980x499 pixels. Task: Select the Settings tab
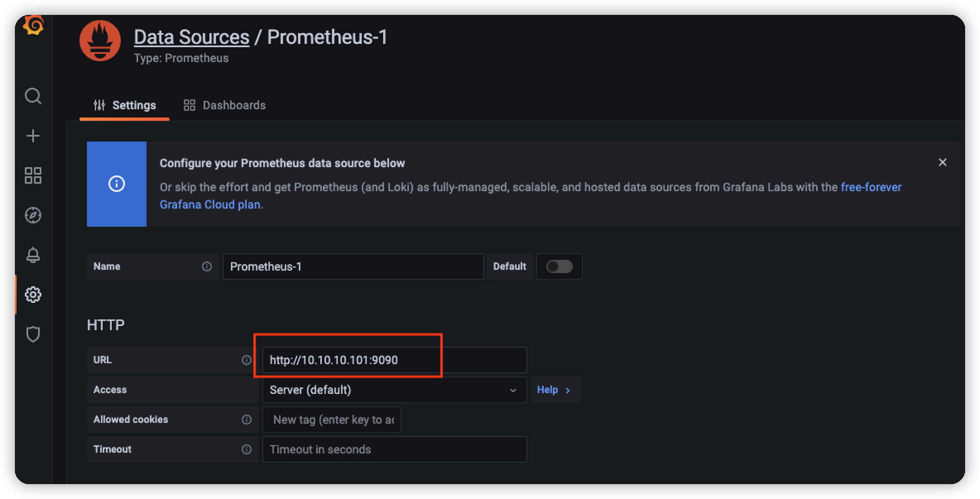[125, 105]
